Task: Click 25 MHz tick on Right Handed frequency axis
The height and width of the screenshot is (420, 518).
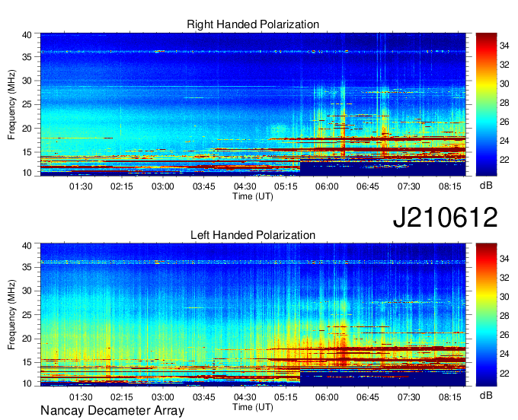Action: [x=27, y=104]
